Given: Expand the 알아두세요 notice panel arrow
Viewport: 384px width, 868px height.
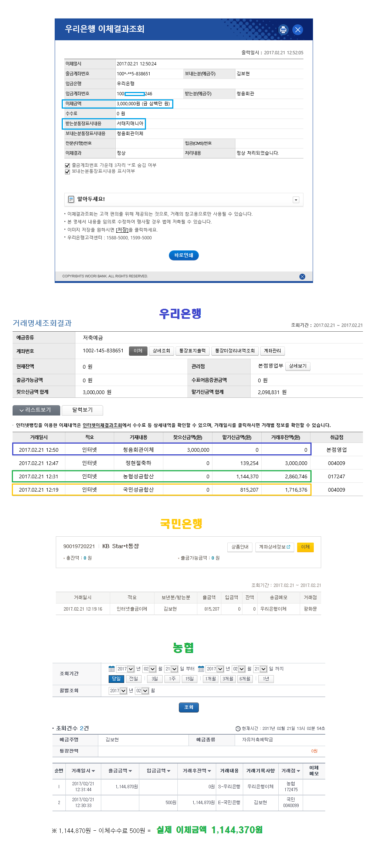Looking at the screenshot, I should coord(296,200).
